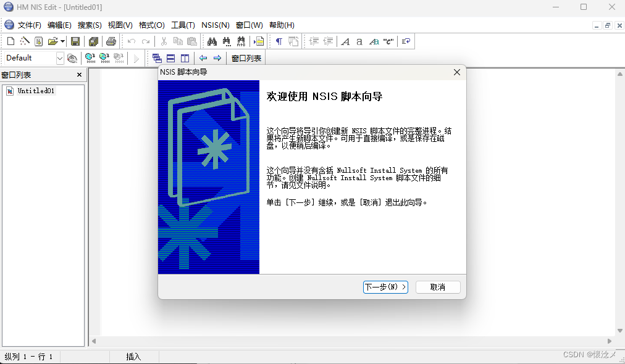Convert to uppercase 'A' icon
The width and height of the screenshot is (625, 364).
tap(346, 41)
